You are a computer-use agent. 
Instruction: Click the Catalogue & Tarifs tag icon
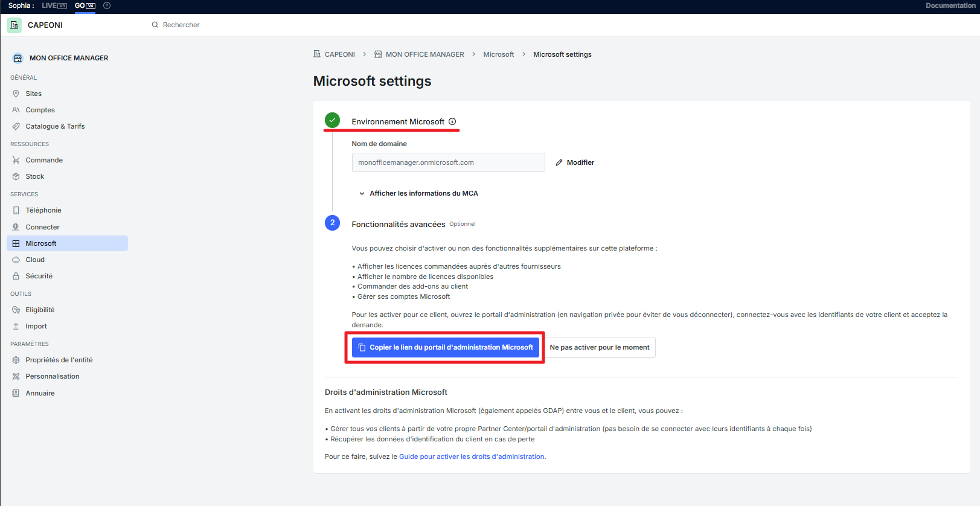(16, 126)
